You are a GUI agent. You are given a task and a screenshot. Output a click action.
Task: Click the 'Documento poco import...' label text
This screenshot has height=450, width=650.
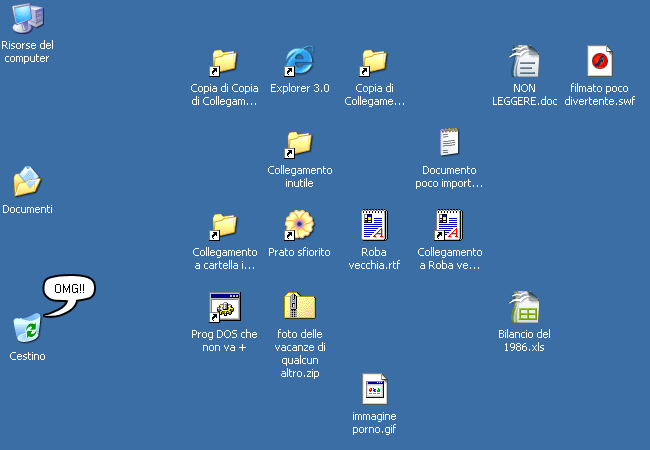(x=449, y=177)
